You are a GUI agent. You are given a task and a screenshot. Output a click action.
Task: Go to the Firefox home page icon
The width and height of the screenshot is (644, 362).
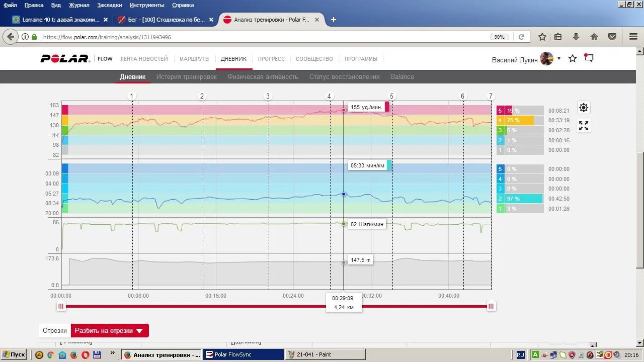(x=594, y=37)
